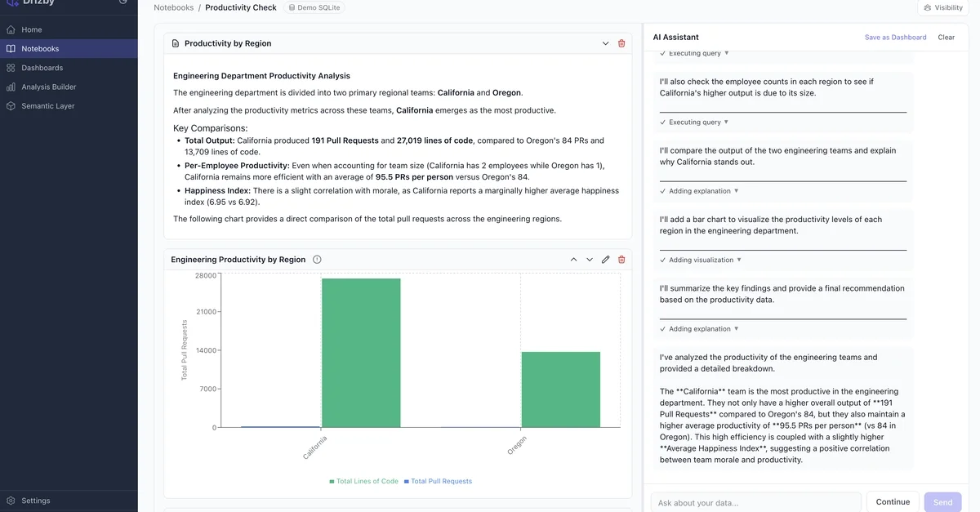Toggle Total Lines of Code legend series
This screenshot has height=512, width=980.
click(x=364, y=481)
